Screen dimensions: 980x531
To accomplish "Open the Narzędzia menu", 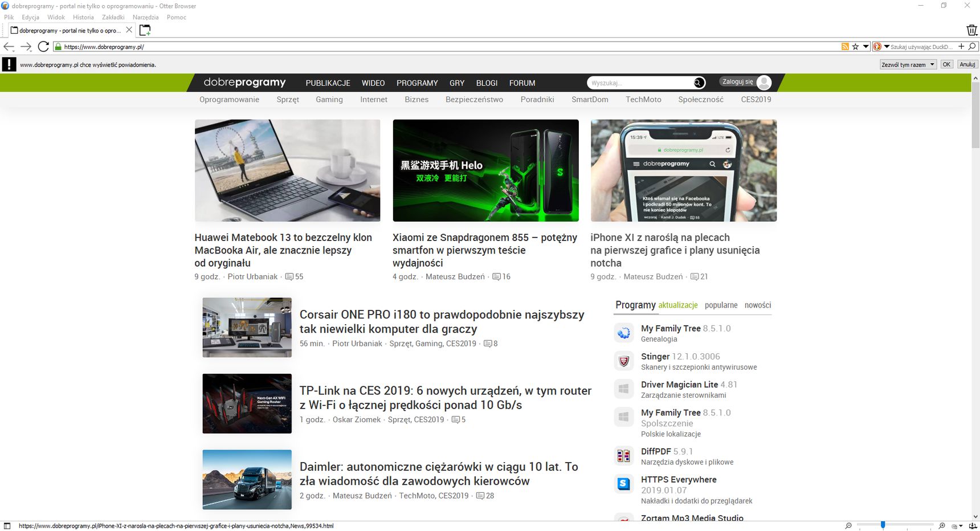I will click(x=146, y=17).
